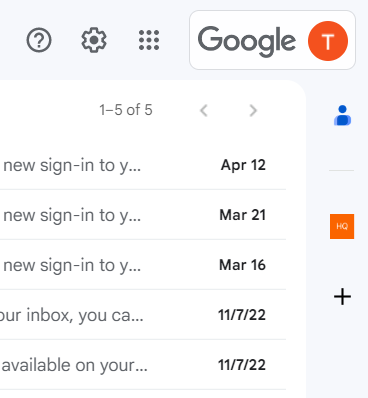This screenshot has height=398, width=368.
Task: Select the Mar 16 date label
Action: (x=243, y=265)
